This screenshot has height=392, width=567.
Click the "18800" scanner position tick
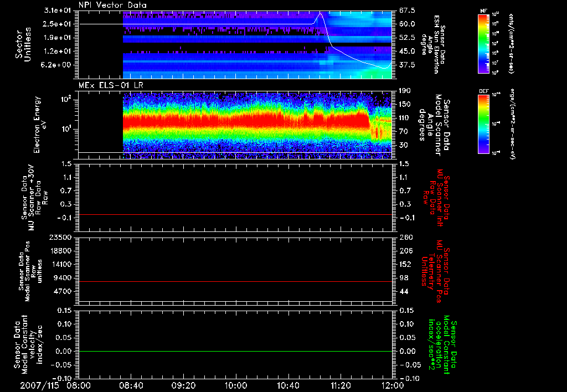click(60, 251)
